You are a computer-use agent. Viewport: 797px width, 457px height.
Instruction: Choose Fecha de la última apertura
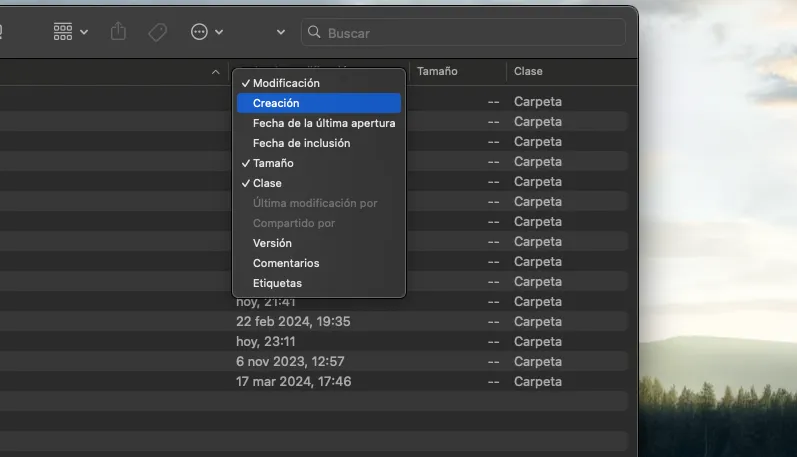click(323, 123)
